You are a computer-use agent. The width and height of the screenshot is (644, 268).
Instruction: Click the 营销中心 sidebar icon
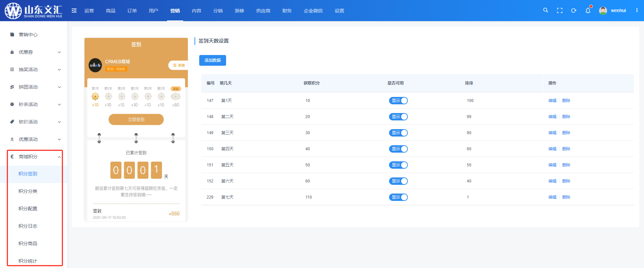tap(12, 35)
